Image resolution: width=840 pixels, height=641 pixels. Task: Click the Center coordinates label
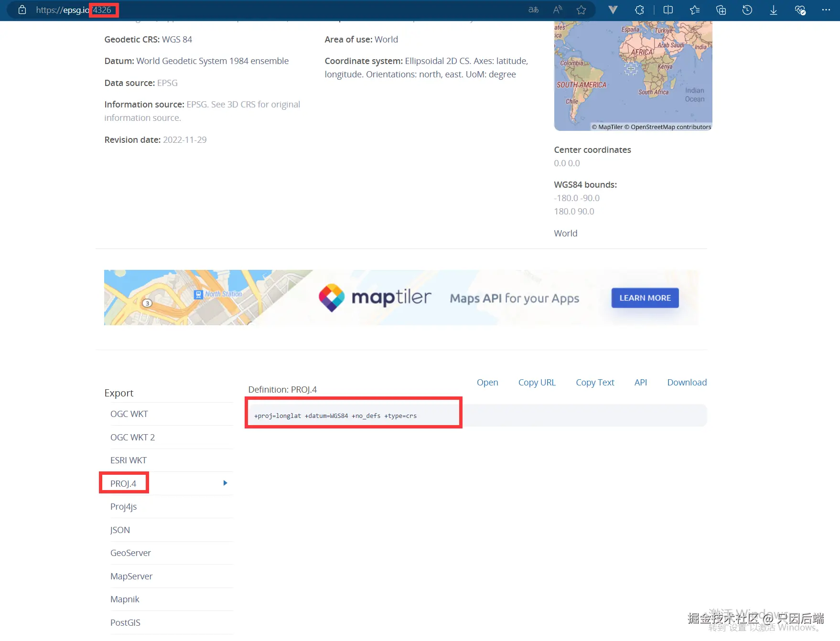click(592, 150)
